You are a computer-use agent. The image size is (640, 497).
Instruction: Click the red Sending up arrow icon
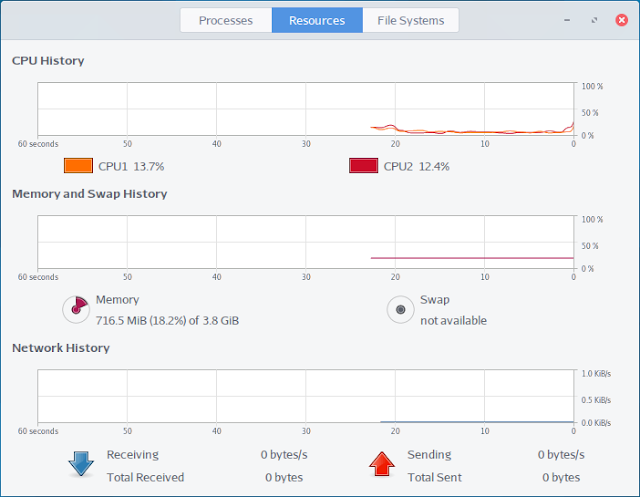(382, 464)
